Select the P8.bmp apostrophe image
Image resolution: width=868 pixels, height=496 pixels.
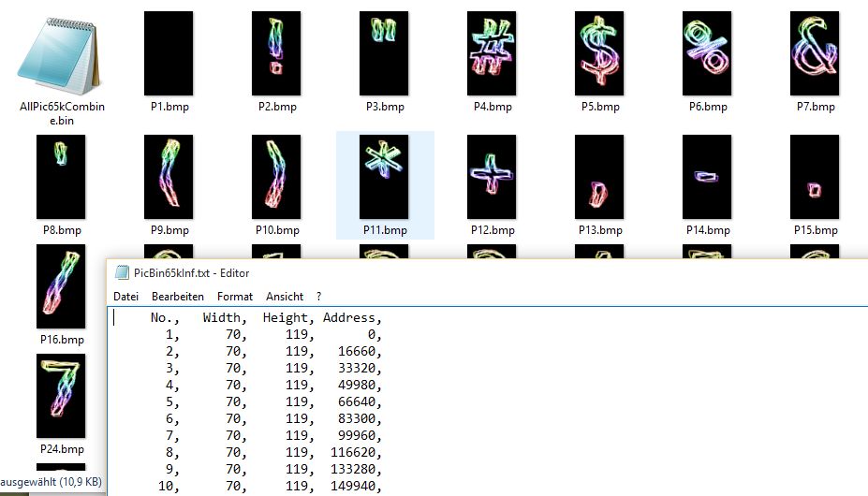tap(61, 177)
